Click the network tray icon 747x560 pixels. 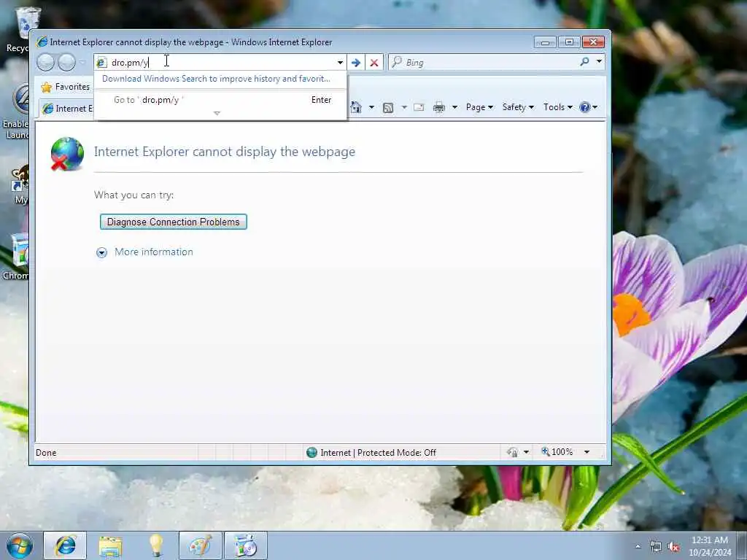click(x=656, y=547)
